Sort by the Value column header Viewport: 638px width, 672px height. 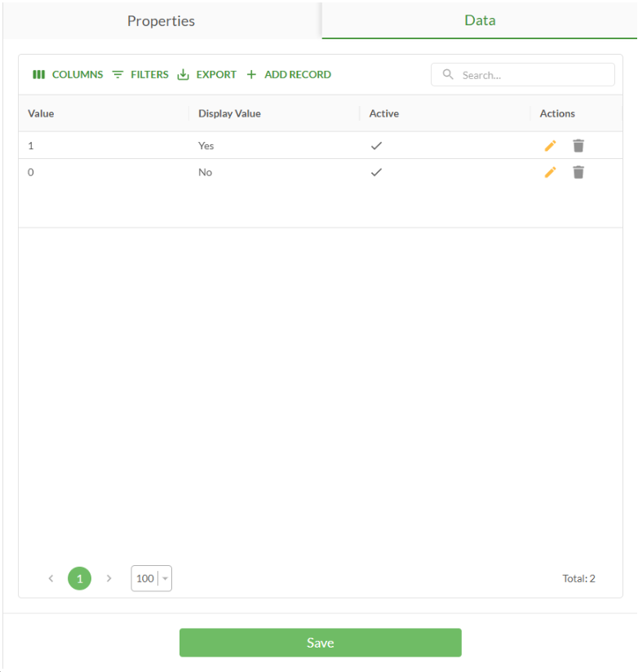41,113
